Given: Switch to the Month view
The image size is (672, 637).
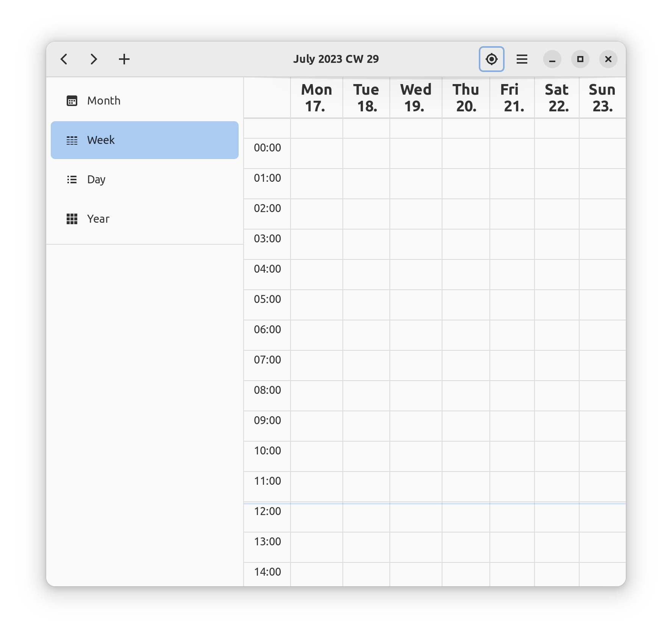Looking at the screenshot, I should pyautogui.click(x=104, y=101).
